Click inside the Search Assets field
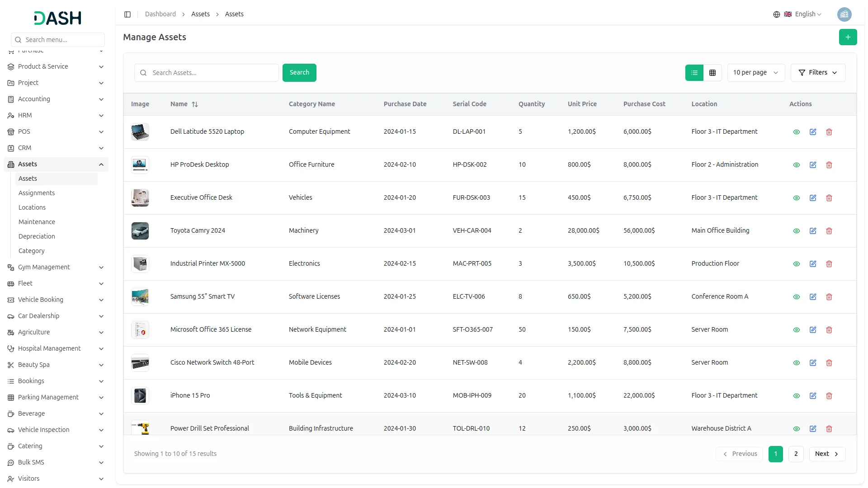This screenshot has width=868, height=488. (206, 72)
